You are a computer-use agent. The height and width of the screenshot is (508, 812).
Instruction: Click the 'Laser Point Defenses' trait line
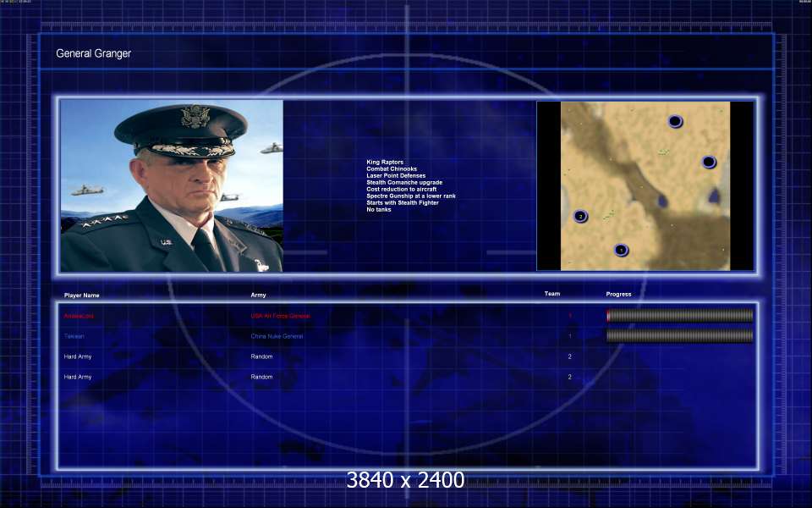pos(396,176)
